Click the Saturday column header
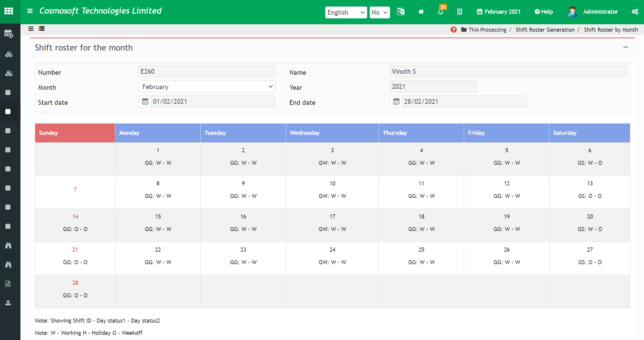644x340 pixels. click(x=589, y=133)
